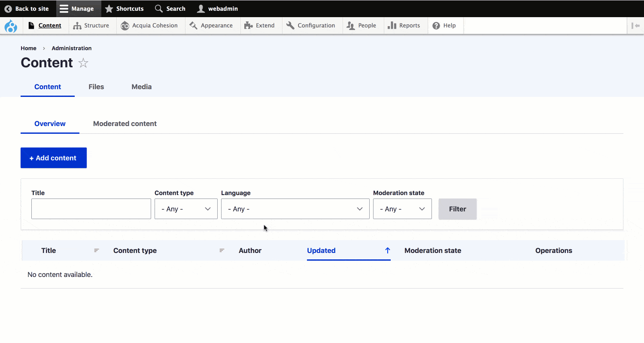The width and height of the screenshot is (644, 343).
Task: Open the Moderation state dropdown
Action: 402,209
